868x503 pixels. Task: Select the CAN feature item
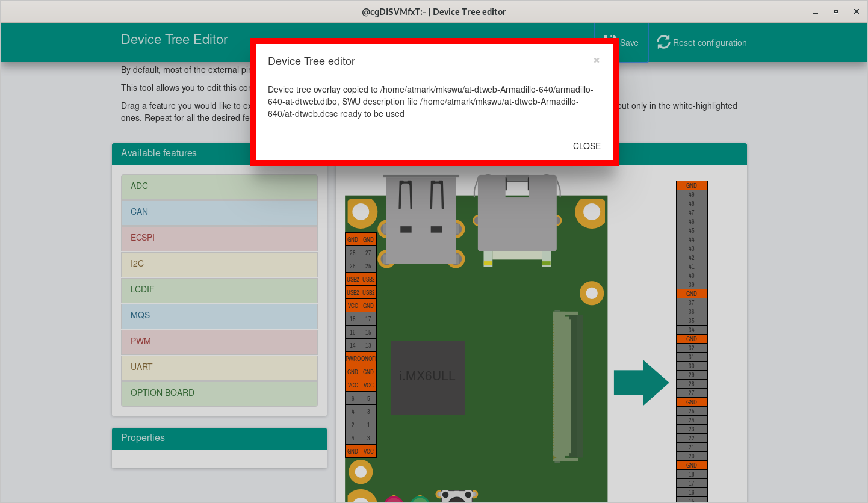tap(219, 212)
